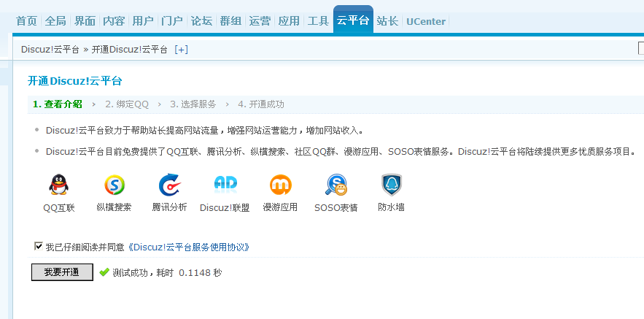Open the Discuz!云平台服务使用协议 link
This screenshot has width=644, height=319.
tap(188, 247)
